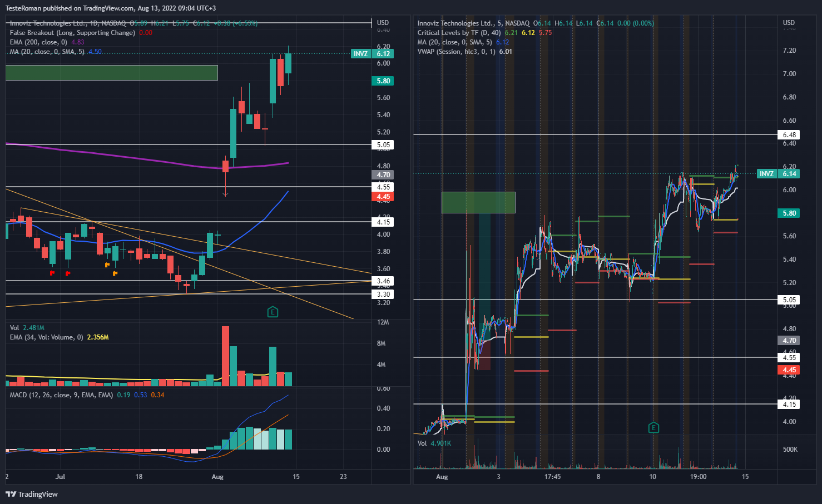The image size is (822, 504).
Task: Click the USD currency label on the daily chart
Action: 383,23
